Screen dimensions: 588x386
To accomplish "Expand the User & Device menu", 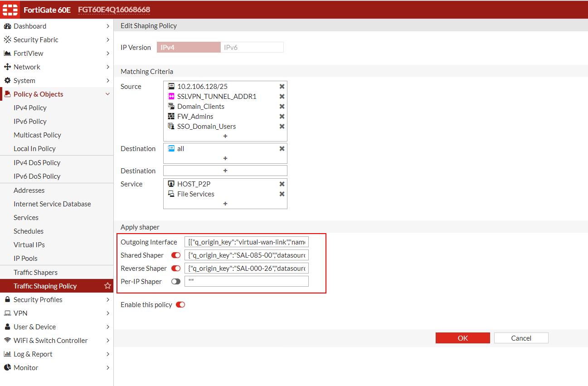I will pyautogui.click(x=108, y=327).
